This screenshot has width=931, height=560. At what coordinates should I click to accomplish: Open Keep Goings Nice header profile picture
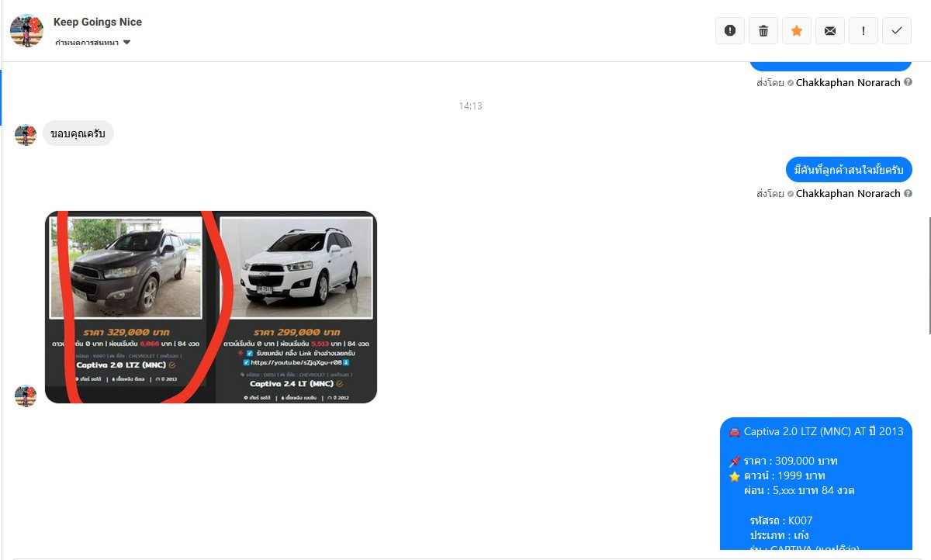click(x=26, y=30)
